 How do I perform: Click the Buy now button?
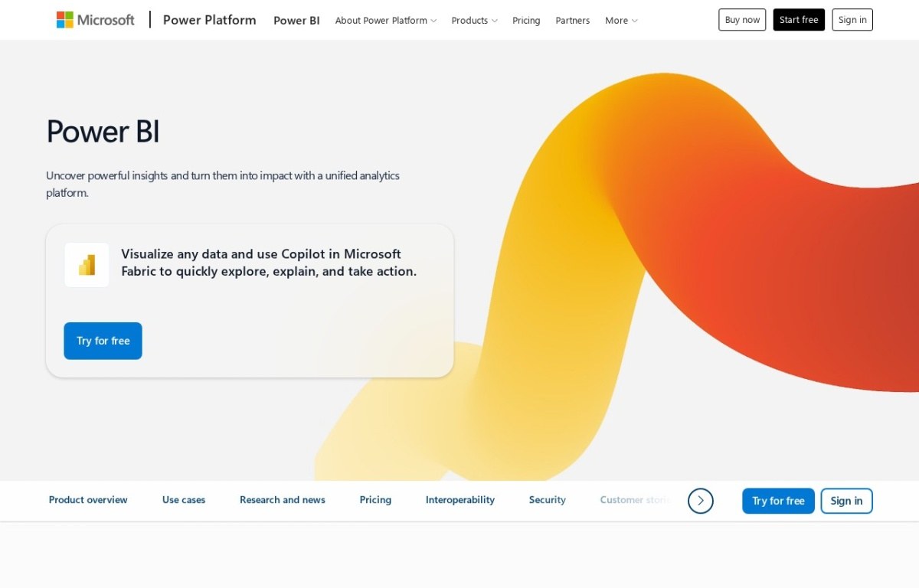[742, 20]
